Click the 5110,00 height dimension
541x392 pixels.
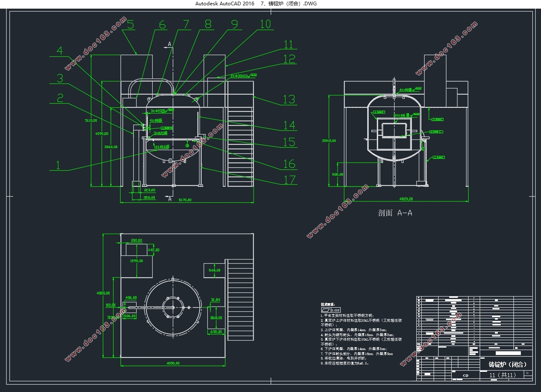click(x=91, y=121)
